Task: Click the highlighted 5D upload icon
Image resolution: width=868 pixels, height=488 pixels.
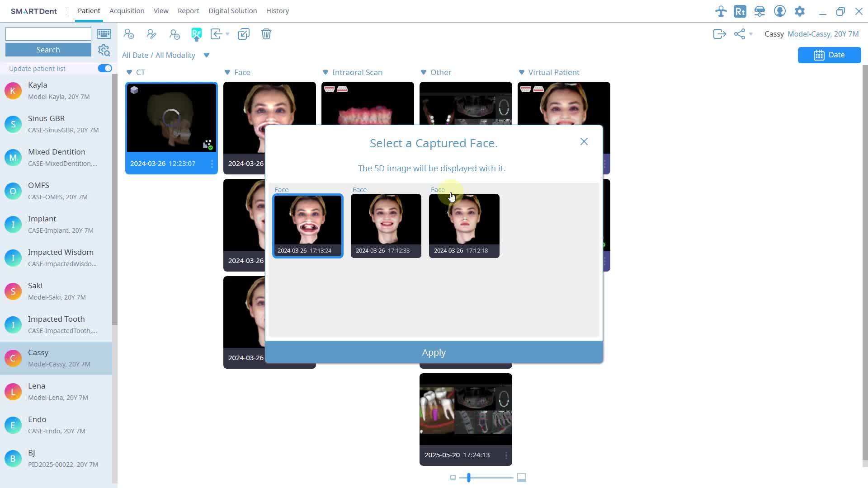Action: (x=197, y=34)
